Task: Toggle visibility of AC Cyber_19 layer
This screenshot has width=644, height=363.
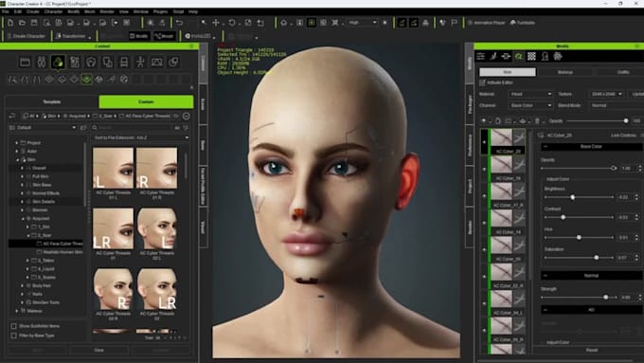Action: [x=484, y=169]
